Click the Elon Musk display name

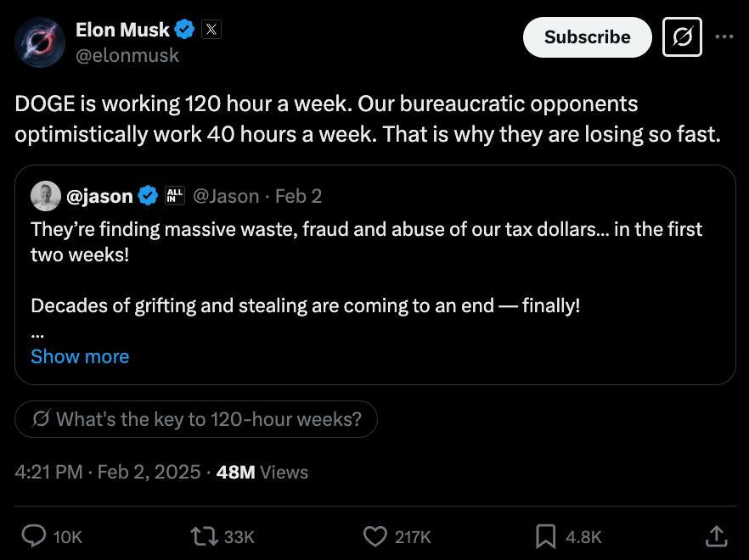(x=122, y=30)
